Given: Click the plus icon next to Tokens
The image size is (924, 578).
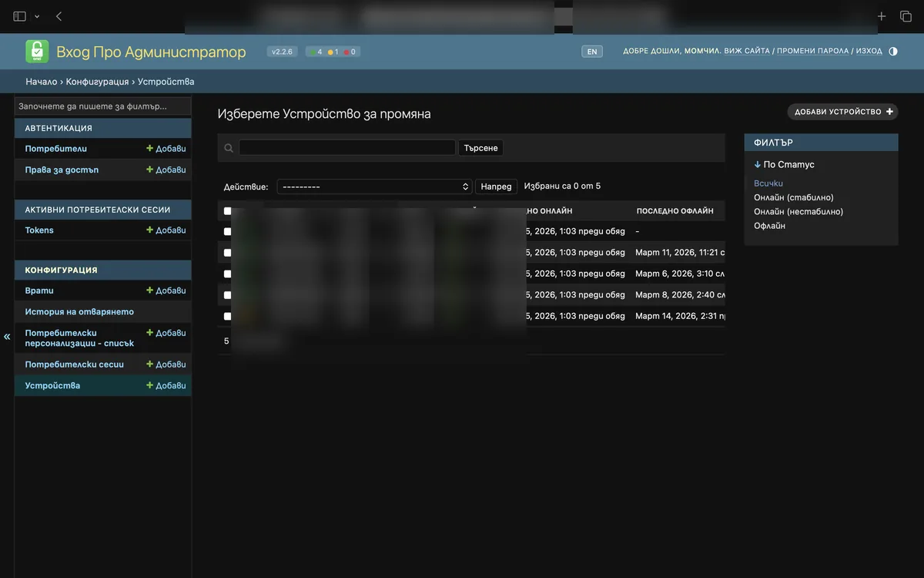Looking at the screenshot, I should click(150, 230).
